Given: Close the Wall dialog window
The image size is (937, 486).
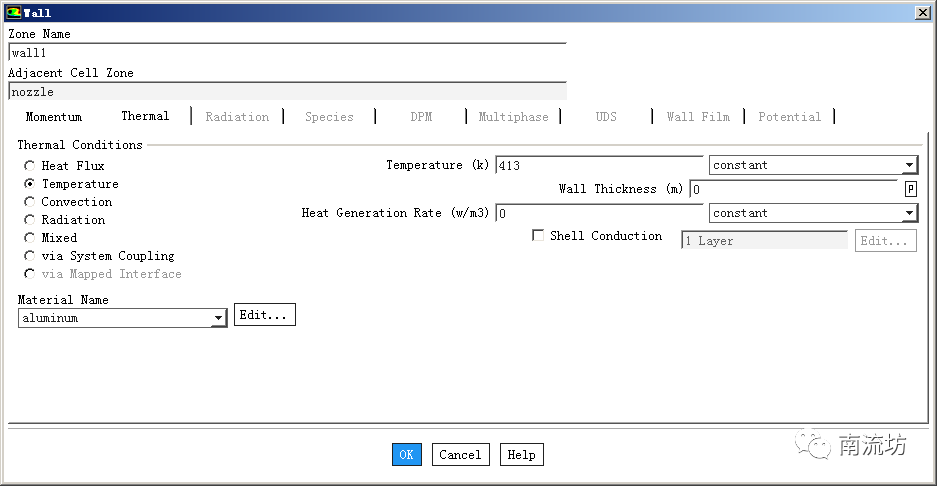Looking at the screenshot, I should [922, 13].
